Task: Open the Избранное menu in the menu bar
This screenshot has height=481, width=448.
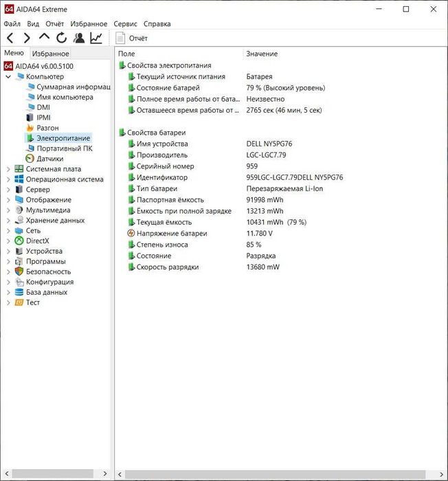Action: pos(89,24)
